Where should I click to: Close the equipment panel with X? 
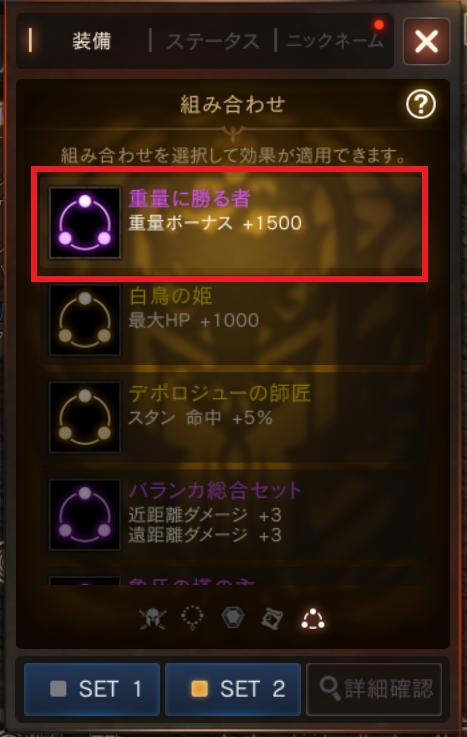point(427,41)
